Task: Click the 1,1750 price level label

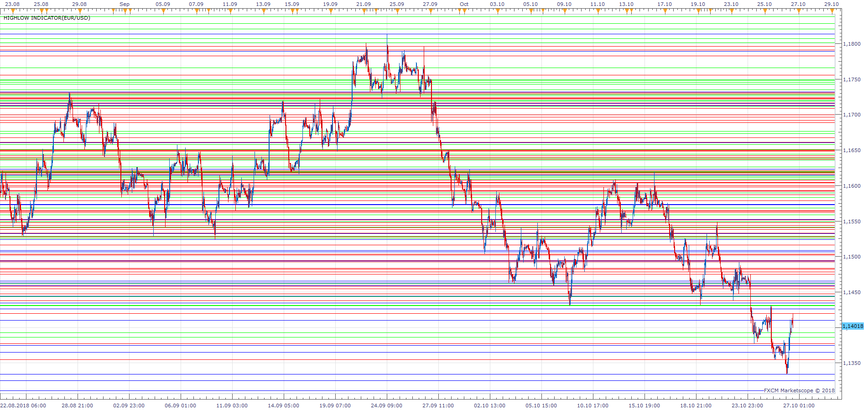Action: [x=852, y=79]
